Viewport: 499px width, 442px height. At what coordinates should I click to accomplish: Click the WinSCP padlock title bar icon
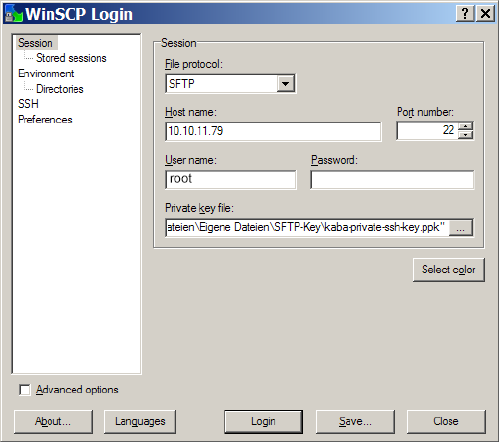point(14,14)
